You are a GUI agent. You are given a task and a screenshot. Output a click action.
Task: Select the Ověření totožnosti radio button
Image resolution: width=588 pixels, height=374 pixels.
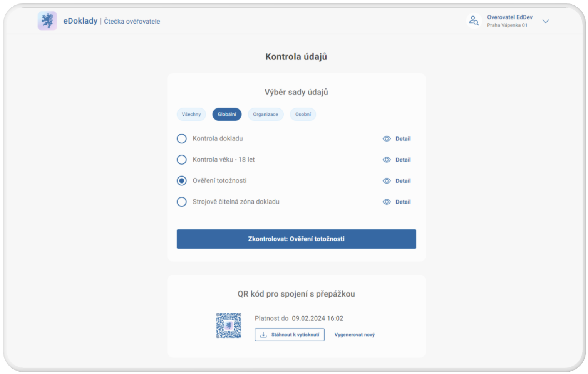coord(182,181)
